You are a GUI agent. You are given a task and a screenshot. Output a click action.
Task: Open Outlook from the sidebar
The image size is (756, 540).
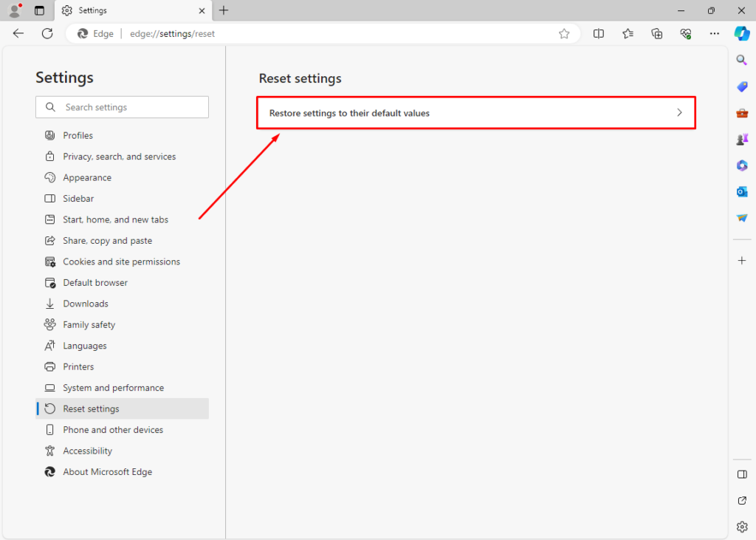pyautogui.click(x=741, y=191)
